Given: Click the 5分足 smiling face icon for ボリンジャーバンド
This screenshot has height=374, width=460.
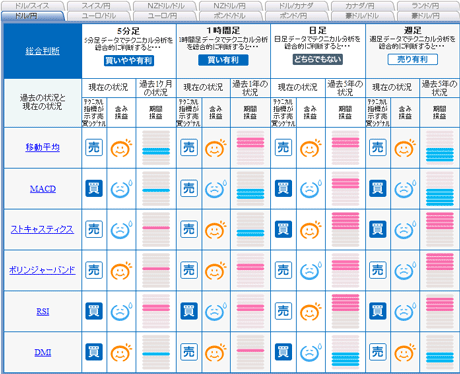Looking at the screenshot, I should pyautogui.click(x=121, y=271).
